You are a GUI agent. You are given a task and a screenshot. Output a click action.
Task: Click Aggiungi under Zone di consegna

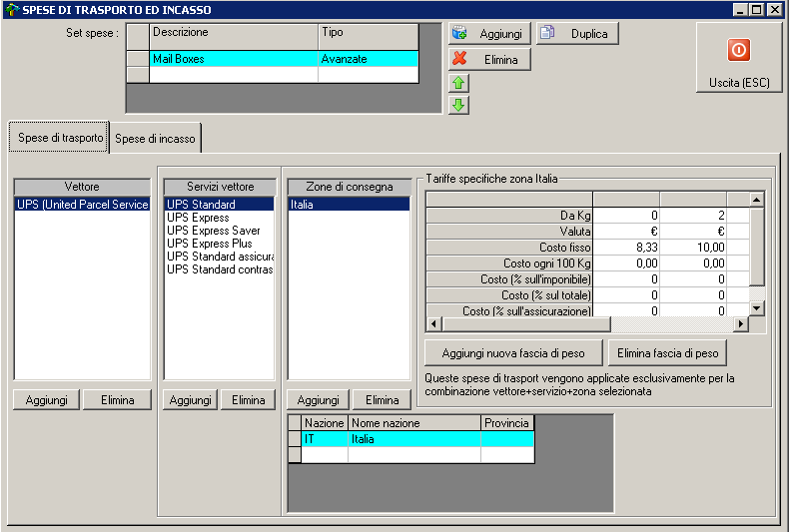[x=318, y=400]
